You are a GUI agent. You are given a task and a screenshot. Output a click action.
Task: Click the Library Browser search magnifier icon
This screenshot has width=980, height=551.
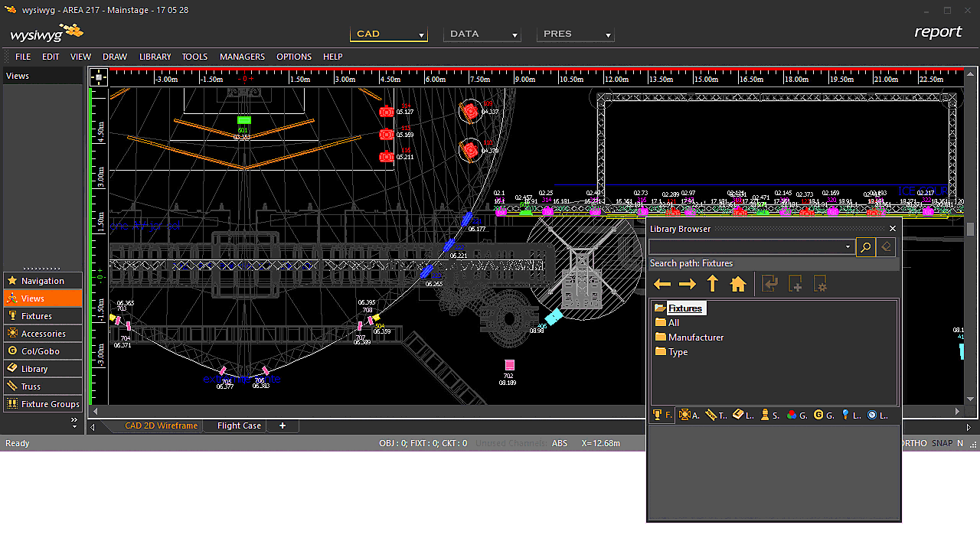pyautogui.click(x=865, y=247)
